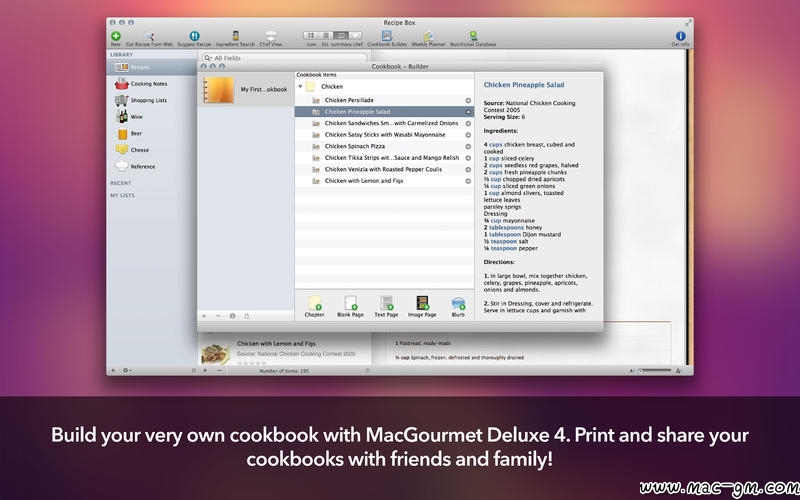The image size is (800, 500).
Task: Click circle button on Chicken Spinach Pizza row
Action: 468,146
